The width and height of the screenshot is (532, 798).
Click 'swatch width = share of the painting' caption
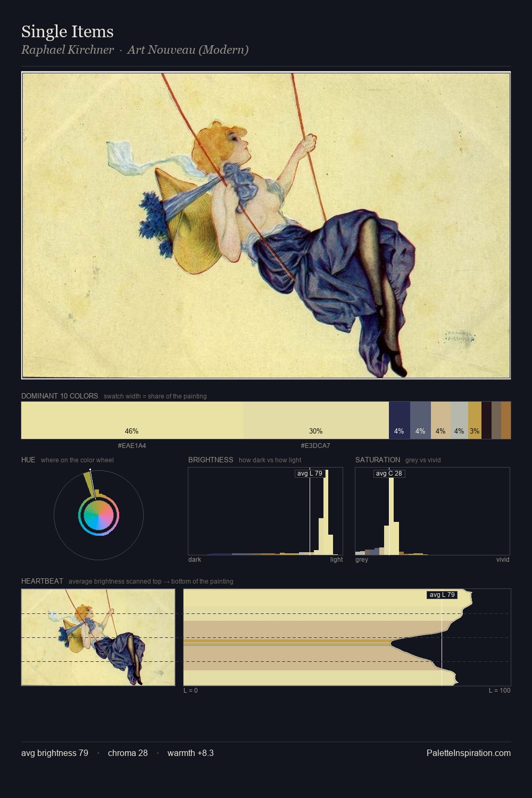click(x=155, y=396)
